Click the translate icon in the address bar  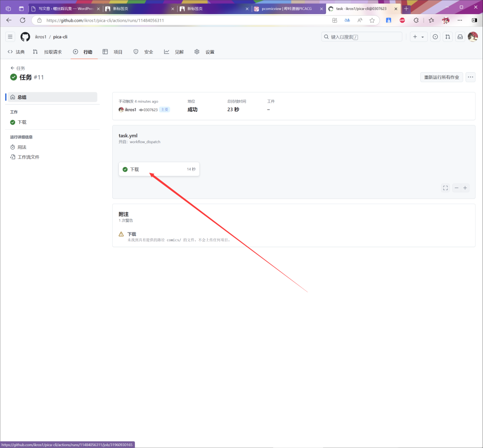[347, 20]
